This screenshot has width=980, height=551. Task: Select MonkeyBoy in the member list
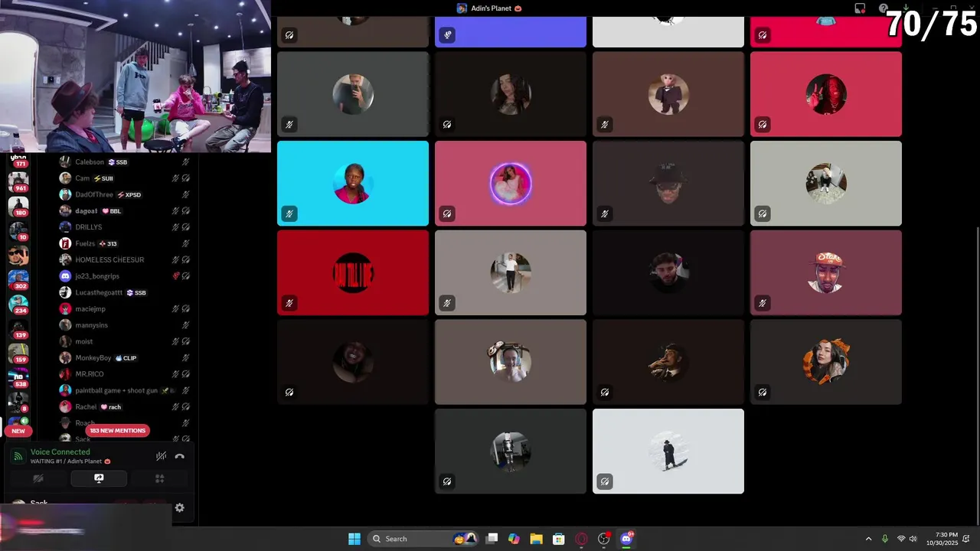pos(125,357)
